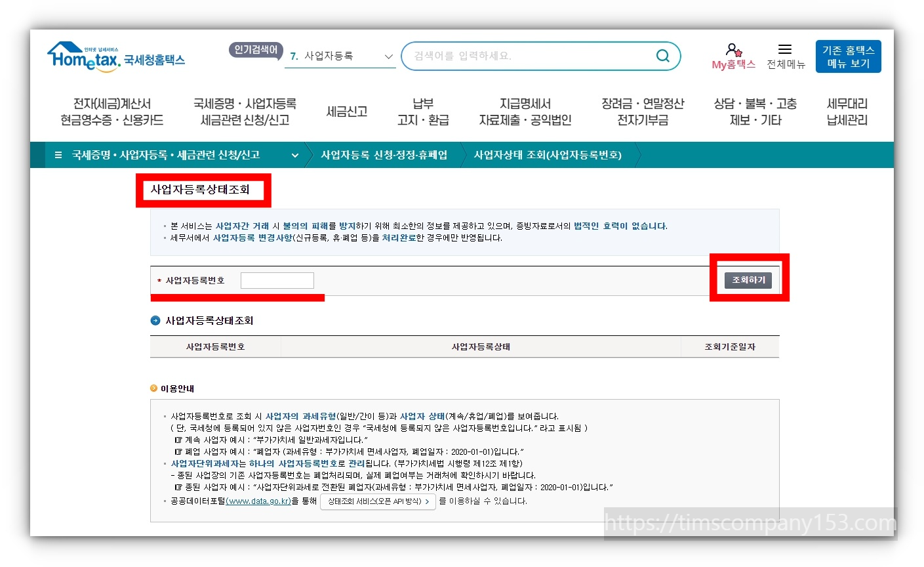The image size is (924, 567).
Task: Click inside the 사업자등록번호 input field
Action: [277, 280]
